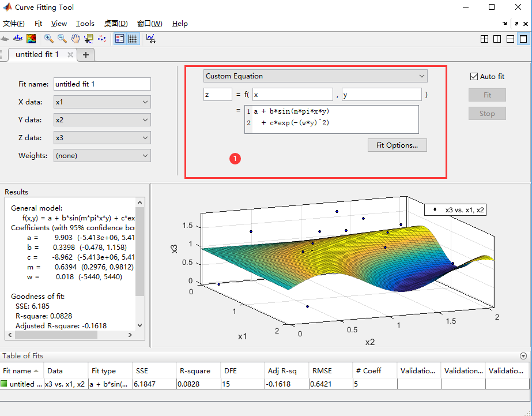Image resolution: width=532 pixels, height=416 pixels.
Task: Toggle the plot grid toolbar button
Action: (133, 39)
